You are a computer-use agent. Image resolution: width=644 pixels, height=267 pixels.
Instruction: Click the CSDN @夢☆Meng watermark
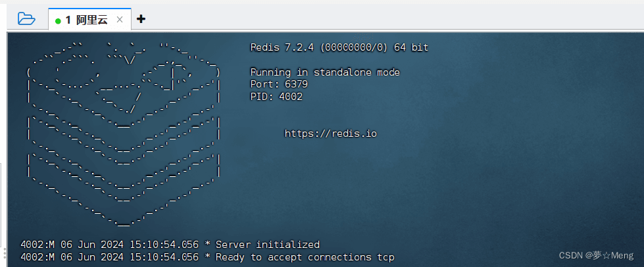[x=597, y=256]
